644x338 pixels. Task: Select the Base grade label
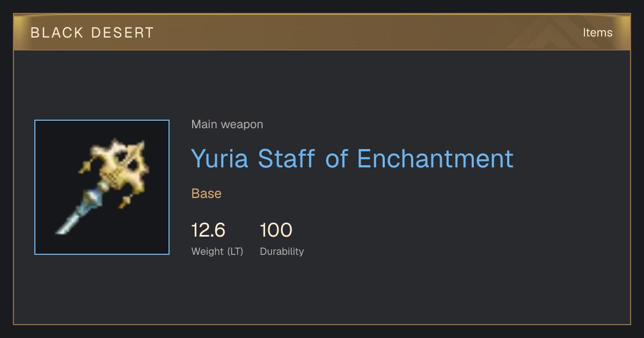tap(206, 194)
